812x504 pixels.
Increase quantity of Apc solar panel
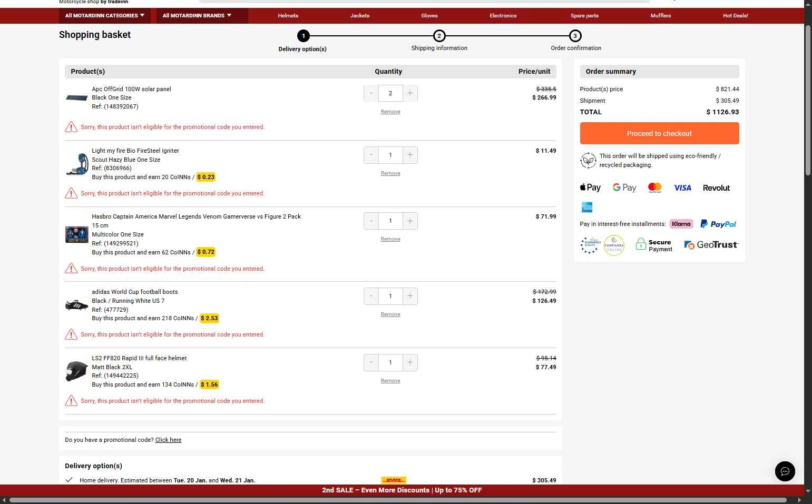click(x=410, y=93)
